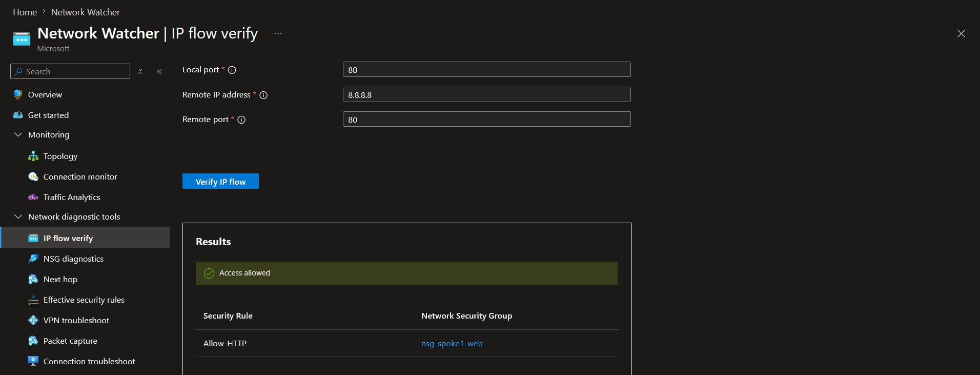980x375 pixels.
Task: Click the Verify IP flow button
Action: 220,181
